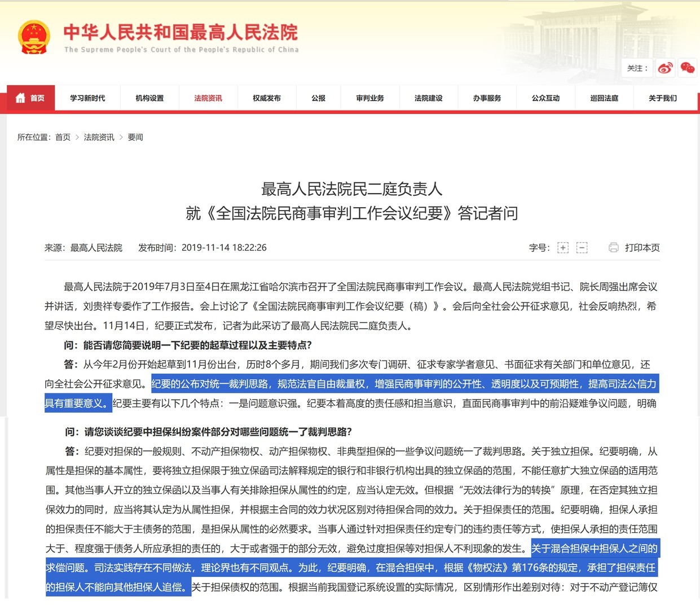Decrease font size with minus icon
The height and width of the screenshot is (609, 700).
point(582,248)
